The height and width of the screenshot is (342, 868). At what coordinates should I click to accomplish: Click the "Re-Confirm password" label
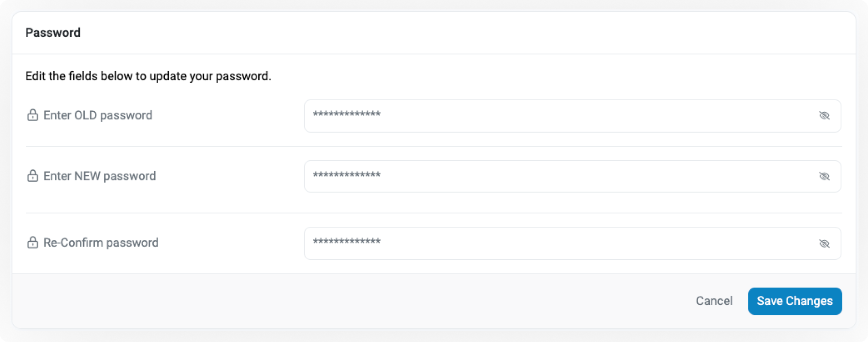pos(101,243)
